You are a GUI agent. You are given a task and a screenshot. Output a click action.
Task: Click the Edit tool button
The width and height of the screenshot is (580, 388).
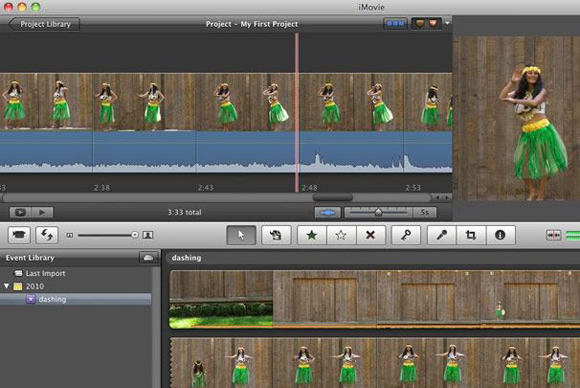pyautogui.click(x=276, y=235)
